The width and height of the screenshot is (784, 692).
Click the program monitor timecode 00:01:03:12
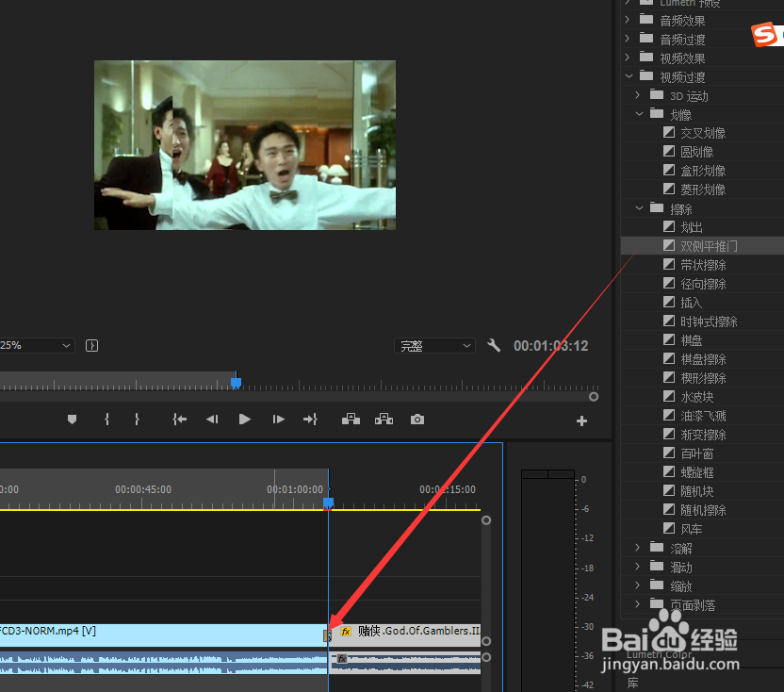[x=550, y=346]
